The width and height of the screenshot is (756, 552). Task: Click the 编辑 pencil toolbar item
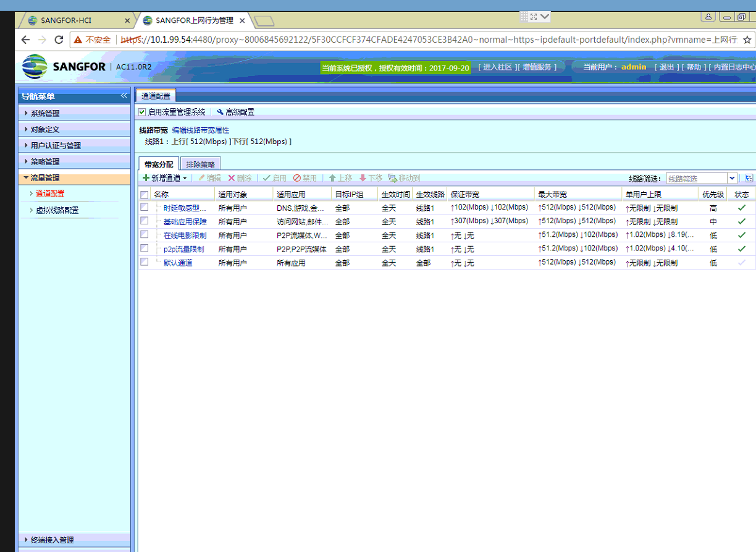[x=209, y=178]
